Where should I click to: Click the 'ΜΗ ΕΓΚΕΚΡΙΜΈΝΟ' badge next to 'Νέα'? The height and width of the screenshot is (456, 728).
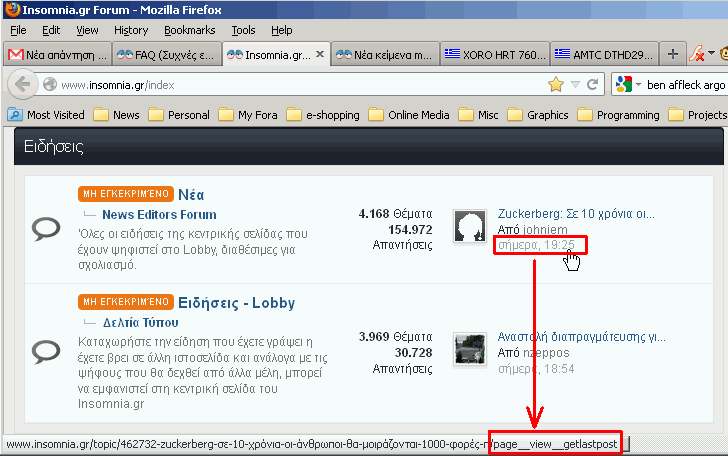click(125, 194)
